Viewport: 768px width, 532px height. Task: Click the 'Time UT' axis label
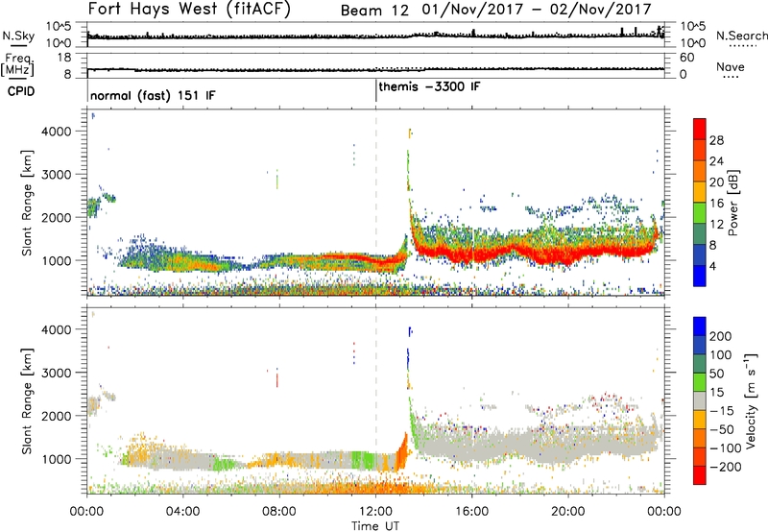(375, 525)
